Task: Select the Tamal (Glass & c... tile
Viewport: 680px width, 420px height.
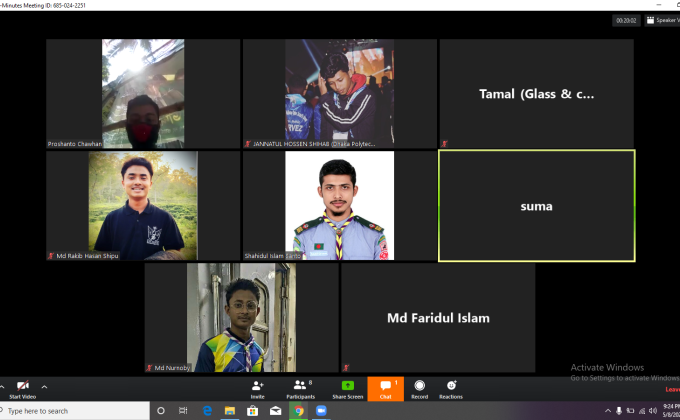Action: pyautogui.click(x=536, y=94)
